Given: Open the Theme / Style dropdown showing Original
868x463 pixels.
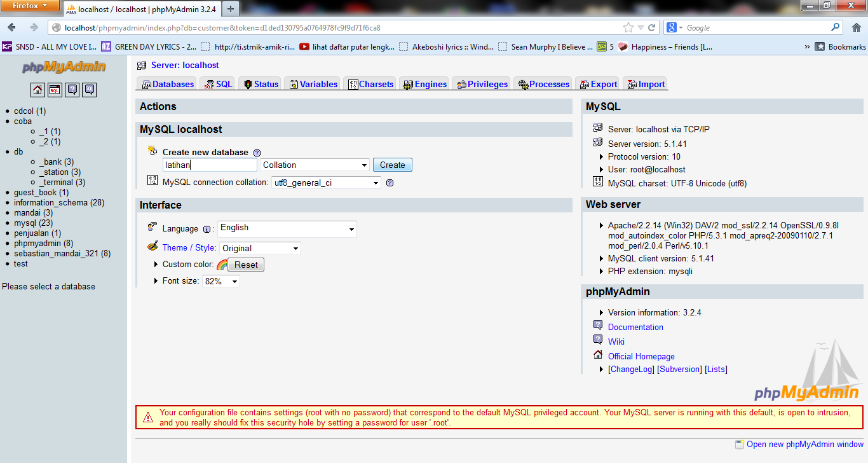Looking at the screenshot, I should tap(260, 248).
